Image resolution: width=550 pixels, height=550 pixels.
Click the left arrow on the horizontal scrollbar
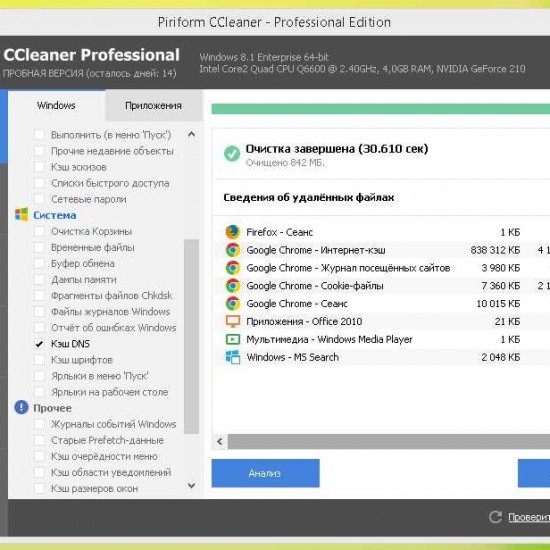coord(220,441)
